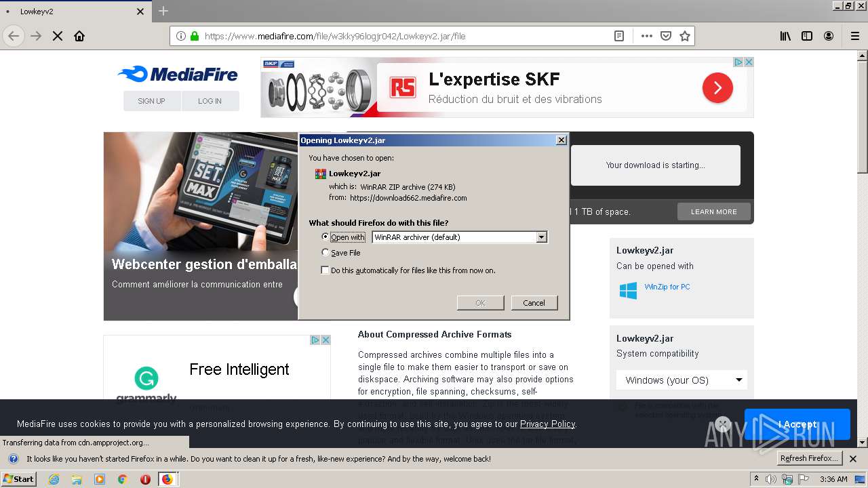View secure connection padlock details
This screenshot has height=488, width=868.
[195, 36]
